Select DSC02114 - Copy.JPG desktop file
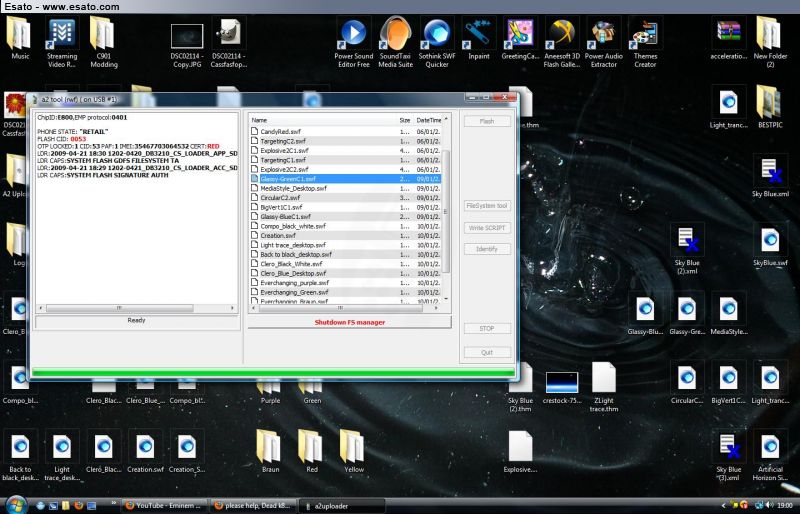The width and height of the screenshot is (800, 514). [187, 45]
